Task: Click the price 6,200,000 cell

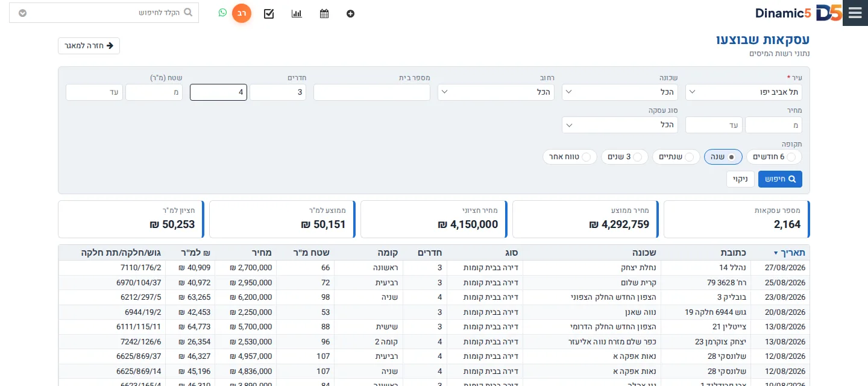Action: pyautogui.click(x=246, y=297)
